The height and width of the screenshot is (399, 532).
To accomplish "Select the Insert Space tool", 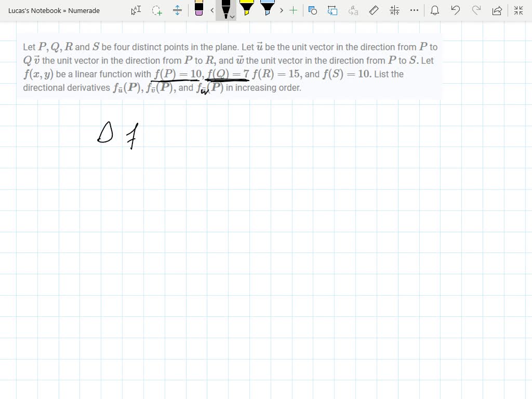I will [177, 10].
